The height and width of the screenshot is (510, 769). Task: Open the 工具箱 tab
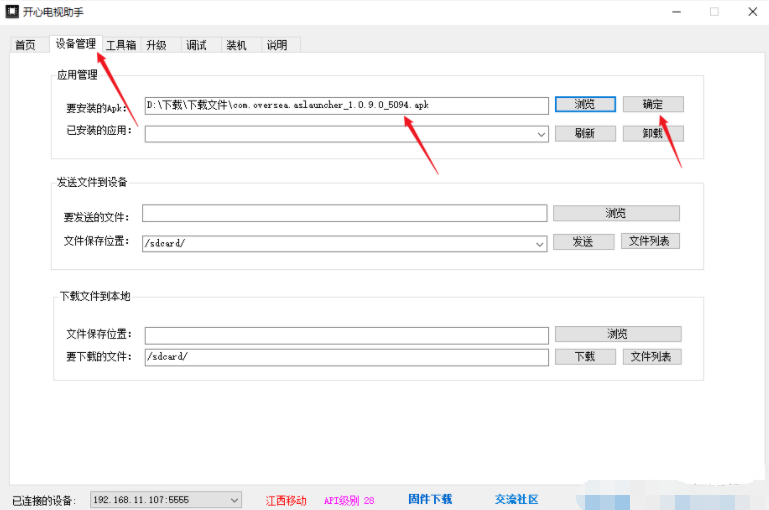pyautogui.click(x=121, y=45)
